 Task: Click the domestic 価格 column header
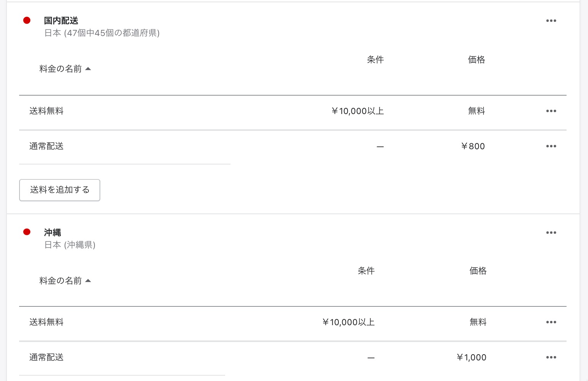(x=477, y=60)
